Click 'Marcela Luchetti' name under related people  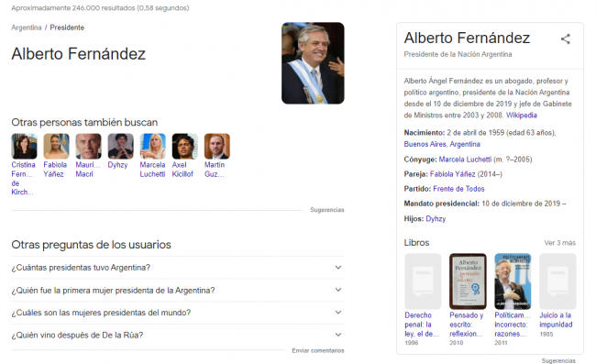pos(152,170)
